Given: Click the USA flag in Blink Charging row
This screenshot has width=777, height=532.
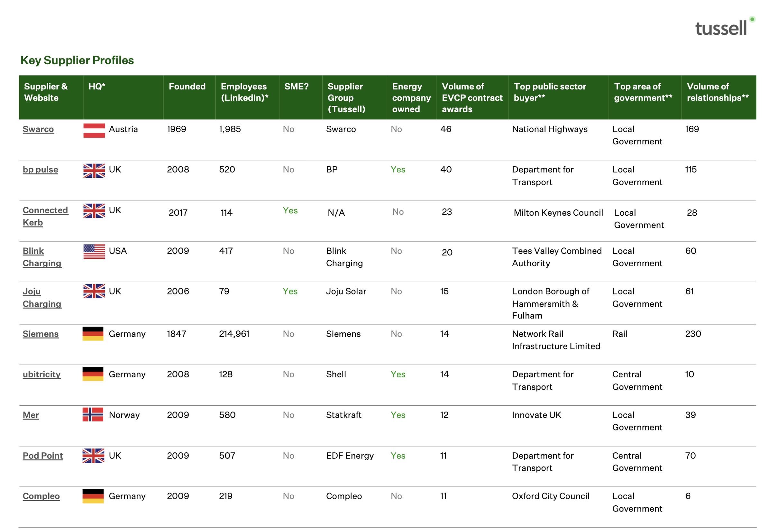Looking at the screenshot, I should click(x=94, y=252).
